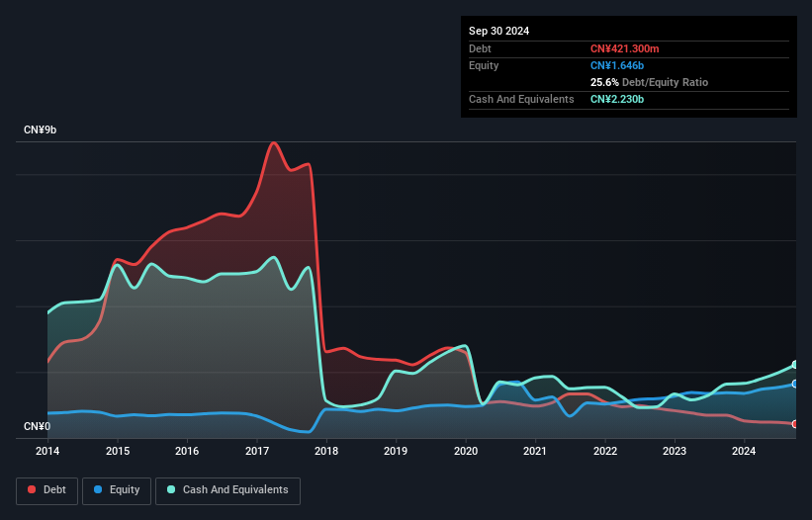Image resolution: width=812 pixels, height=520 pixels.
Task: Click the Sep 30 2024 tooltip date
Action: [x=498, y=31]
